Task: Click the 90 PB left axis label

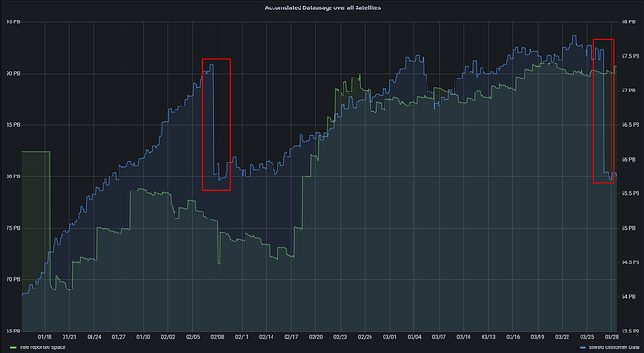Action: click(13, 74)
